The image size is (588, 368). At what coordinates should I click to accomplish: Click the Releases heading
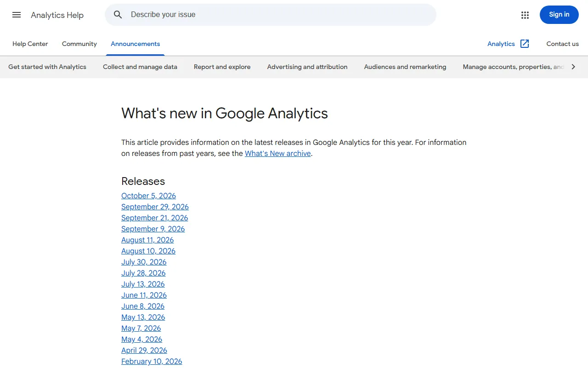point(143,181)
